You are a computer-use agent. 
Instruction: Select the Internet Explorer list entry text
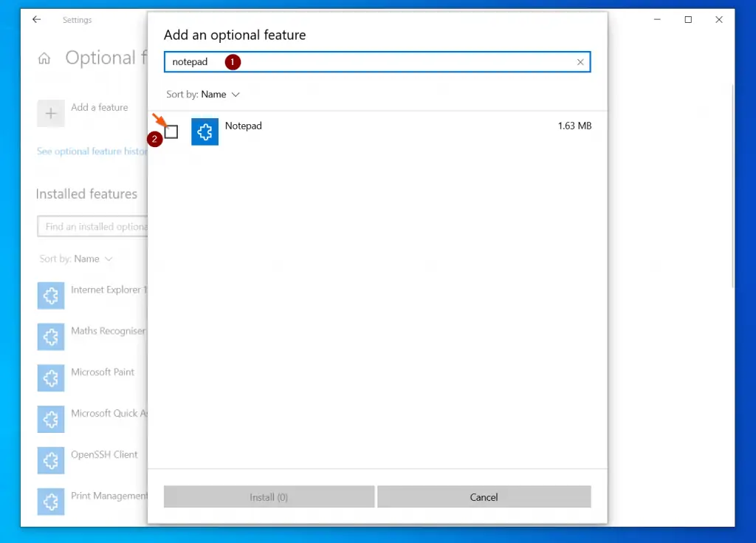coord(109,290)
